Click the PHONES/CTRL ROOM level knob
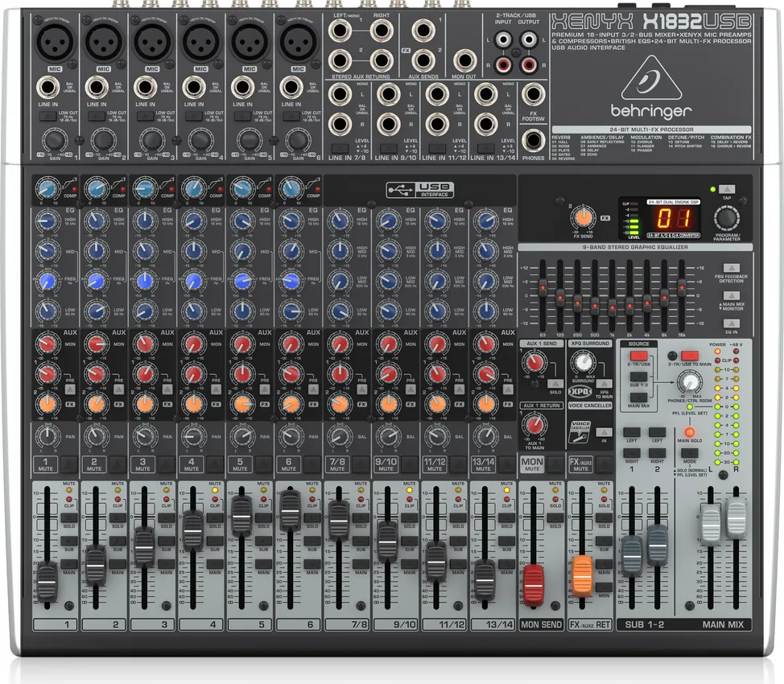Screen dimensions: 784x684 click(689, 382)
